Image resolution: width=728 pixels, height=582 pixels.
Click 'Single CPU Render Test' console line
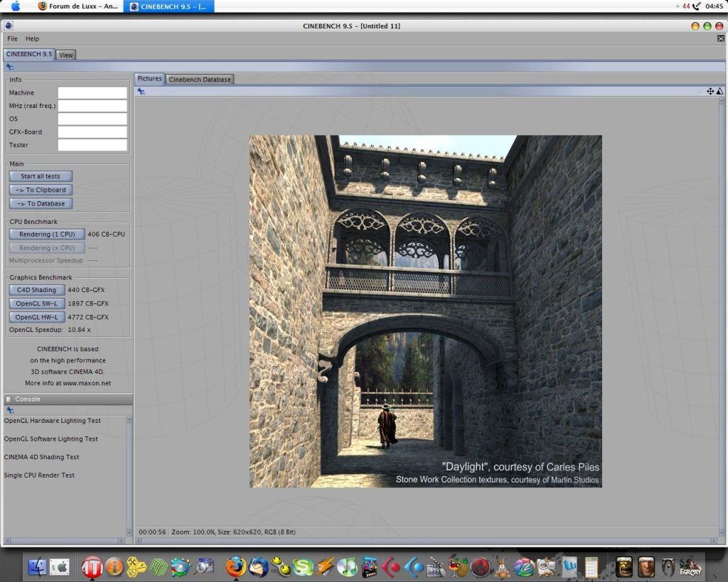coord(39,475)
